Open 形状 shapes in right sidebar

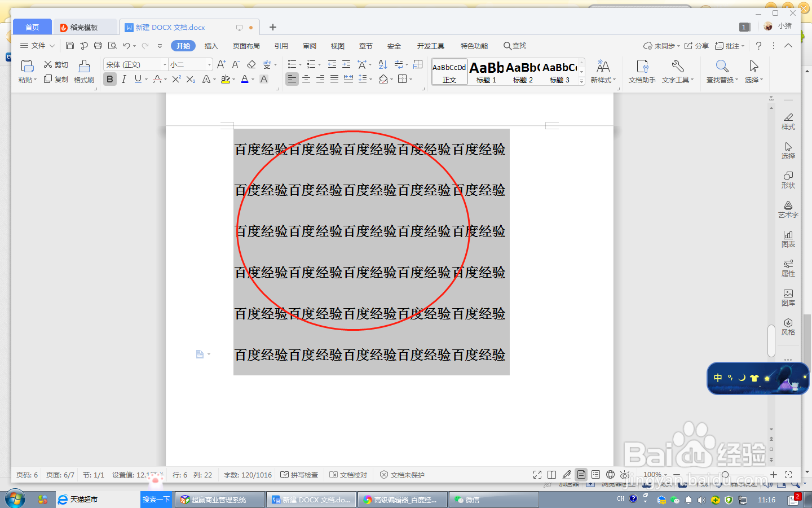pos(788,180)
